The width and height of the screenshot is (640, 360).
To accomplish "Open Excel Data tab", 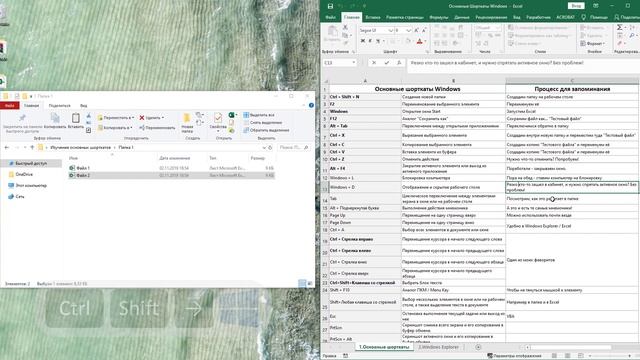I will point(462,17).
